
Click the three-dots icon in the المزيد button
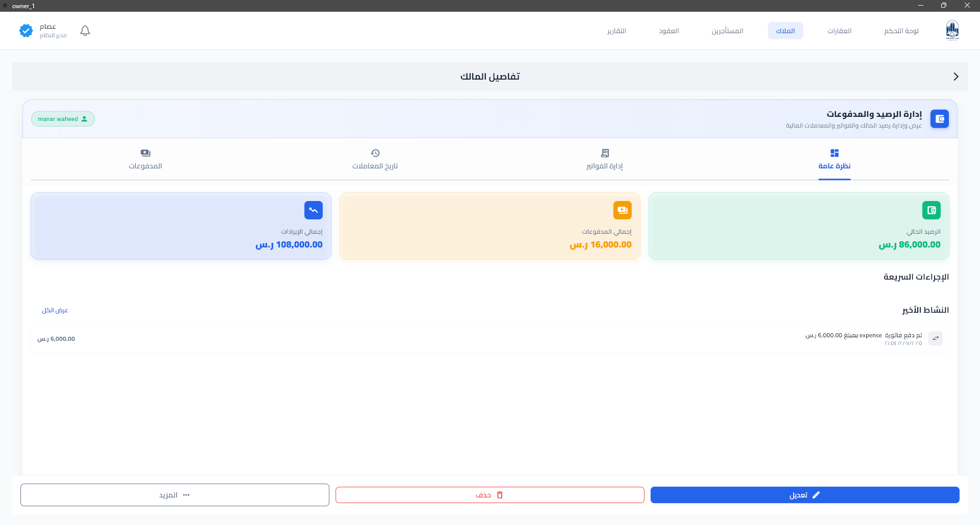click(x=186, y=495)
